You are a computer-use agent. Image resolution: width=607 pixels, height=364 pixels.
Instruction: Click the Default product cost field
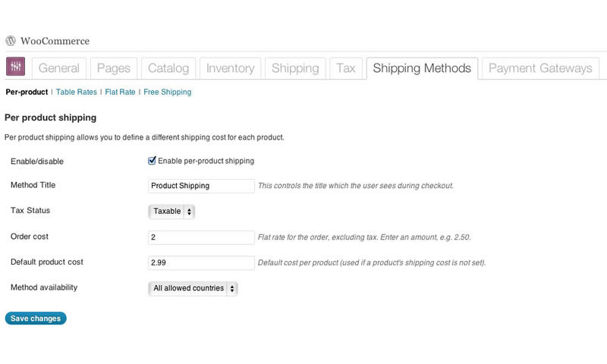point(201,262)
